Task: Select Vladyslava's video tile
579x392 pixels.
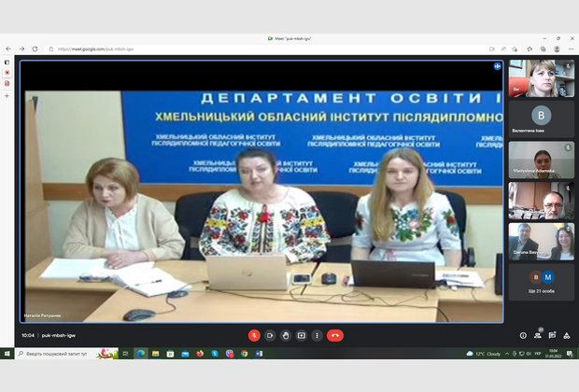Action: [542, 160]
